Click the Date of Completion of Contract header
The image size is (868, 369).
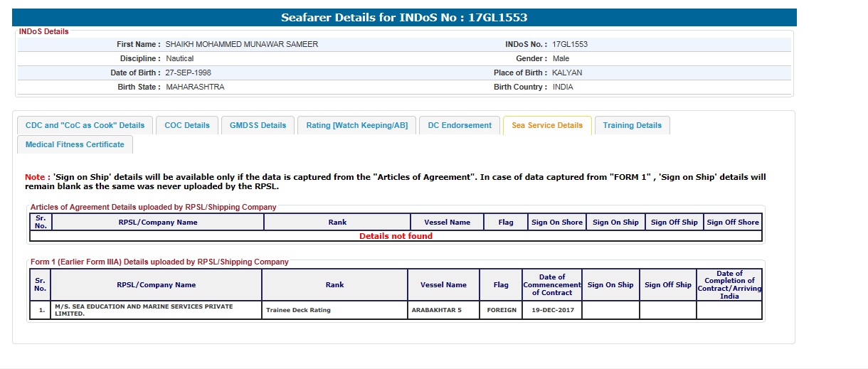tap(729, 284)
